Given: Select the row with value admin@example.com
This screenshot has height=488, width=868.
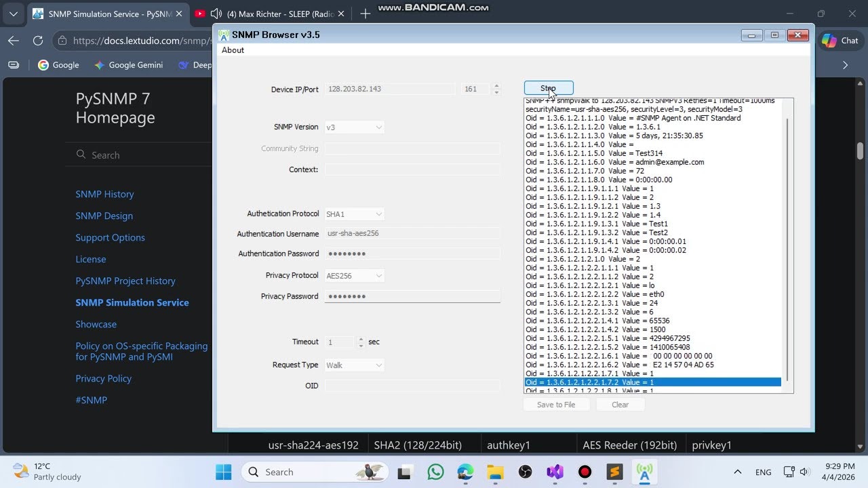Looking at the screenshot, I should [653, 162].
